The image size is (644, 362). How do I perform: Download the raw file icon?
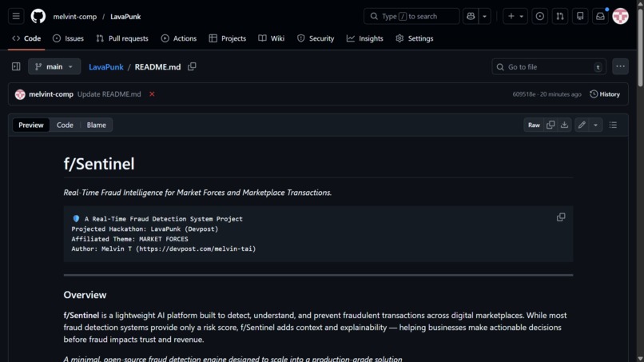(x=564, y=125)
